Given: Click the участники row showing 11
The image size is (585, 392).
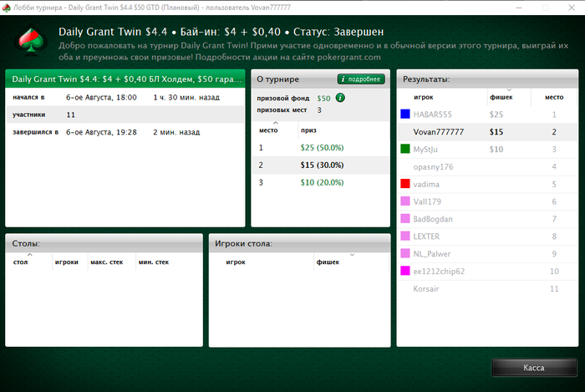Looking at the screenshot, I should 125,115.
